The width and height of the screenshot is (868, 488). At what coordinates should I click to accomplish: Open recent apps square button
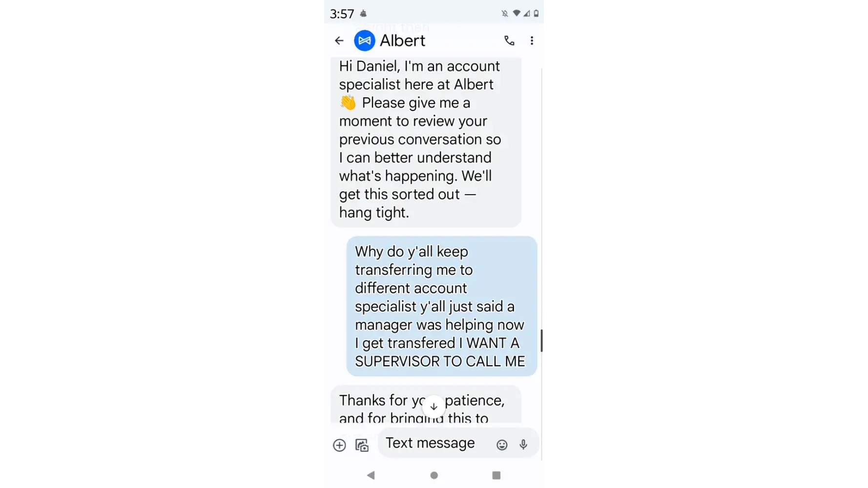(496, 475)
